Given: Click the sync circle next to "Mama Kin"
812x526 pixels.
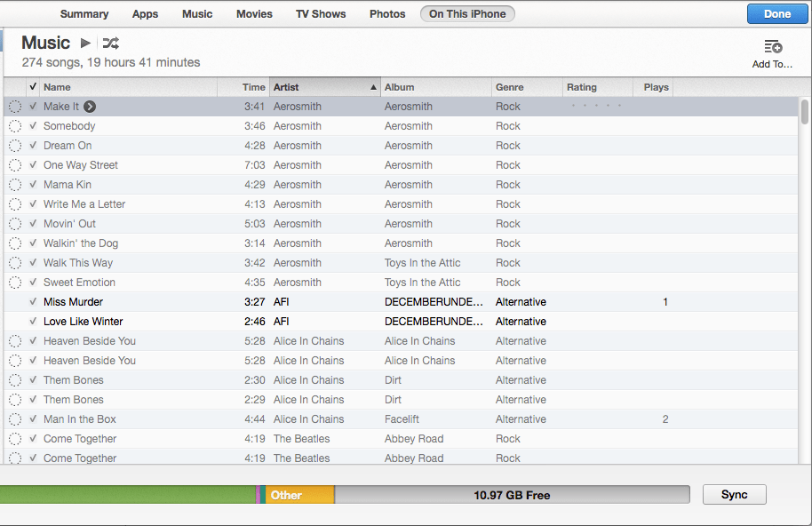Looking at the screenshot, I should tap(15, 184).
